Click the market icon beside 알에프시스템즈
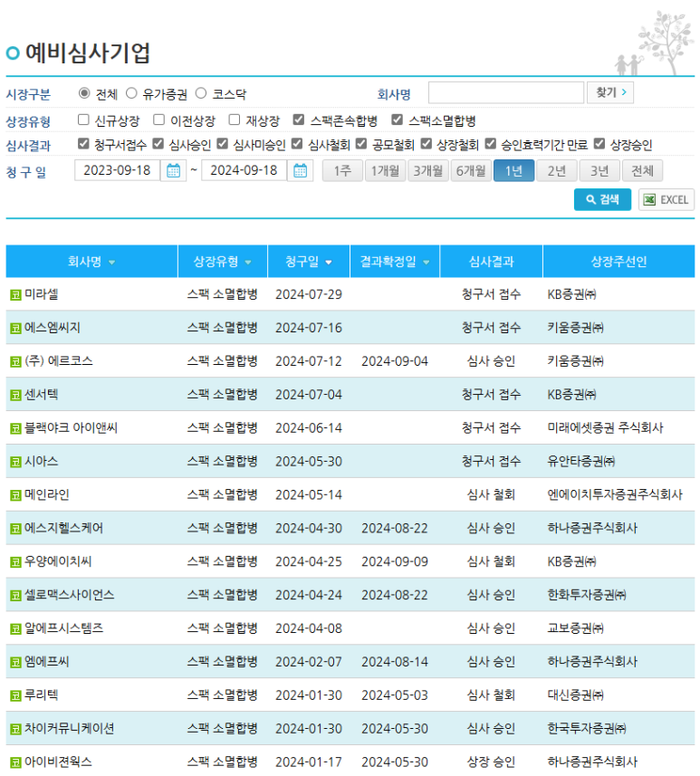700x776 pixels. pos(15,629)
